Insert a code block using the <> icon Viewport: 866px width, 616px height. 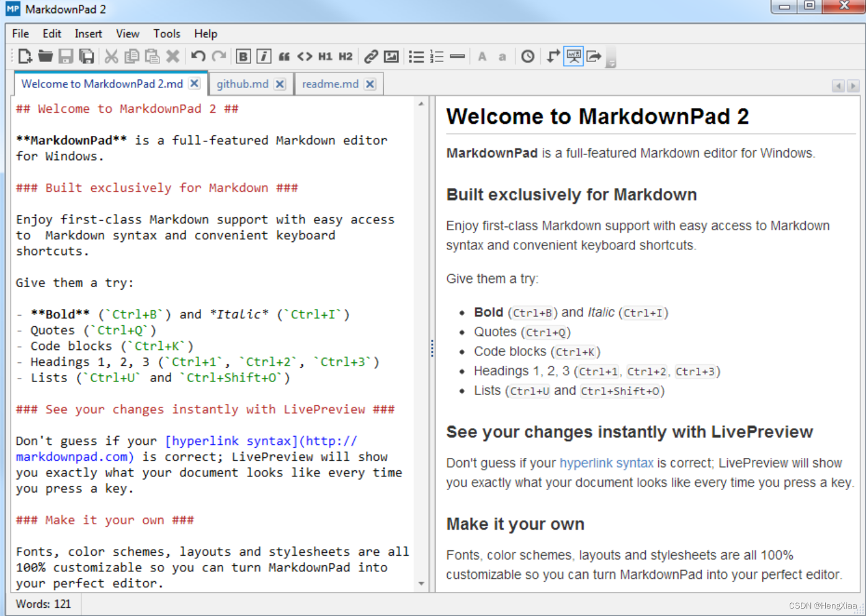click(305, 56)
